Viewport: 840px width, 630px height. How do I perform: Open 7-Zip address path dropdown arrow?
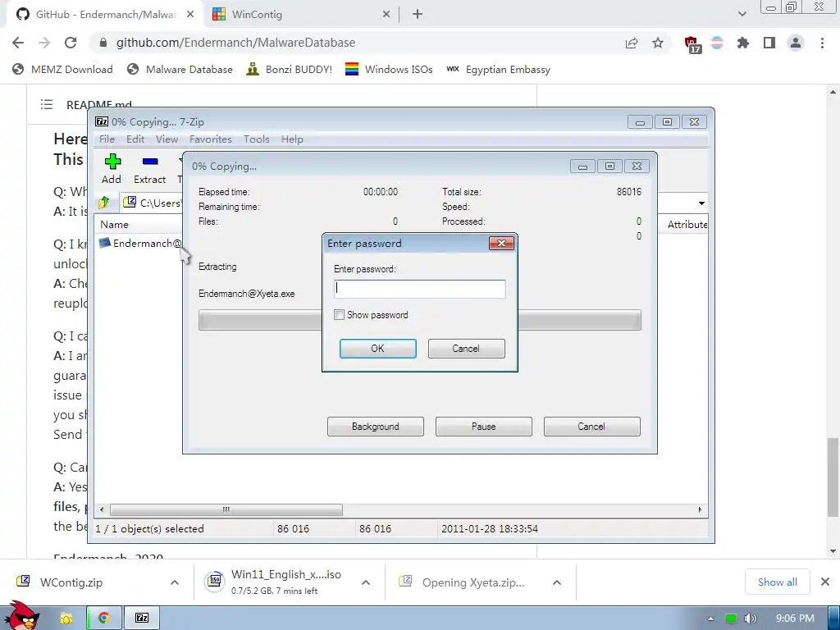coord(701,203)
